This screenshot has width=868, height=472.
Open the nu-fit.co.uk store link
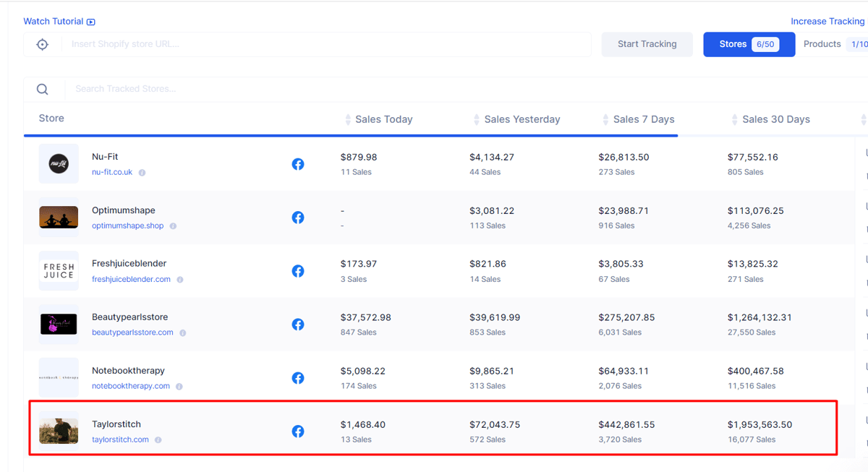pyautogui.click(x=112, y=173)
